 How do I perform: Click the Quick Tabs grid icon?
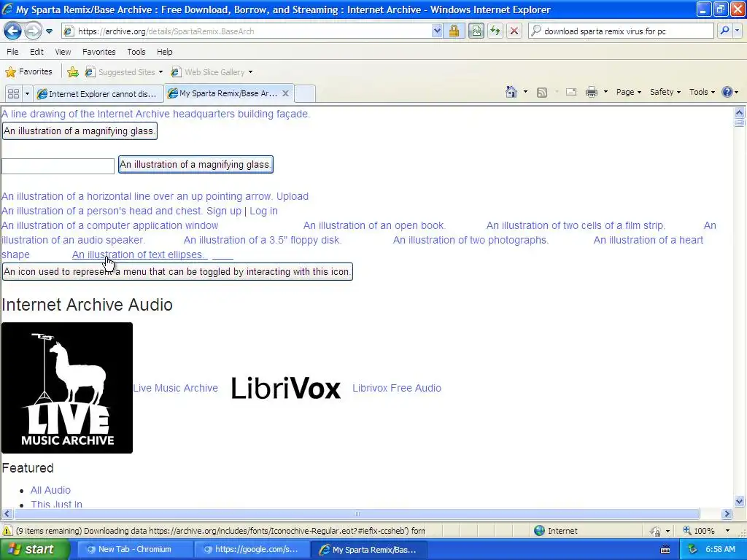13,94
